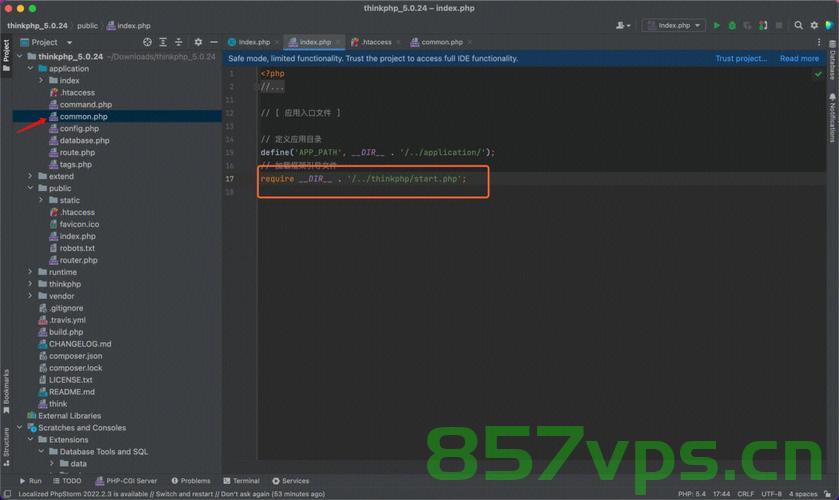The image size is (839, 500).
Task: Open the user account icon menu
Action: (623, 25)
